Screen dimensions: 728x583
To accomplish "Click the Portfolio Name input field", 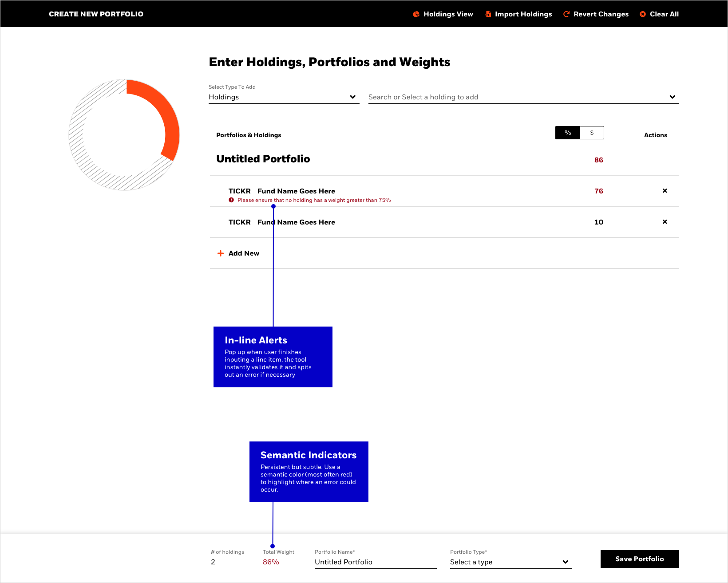I will 376,562.
